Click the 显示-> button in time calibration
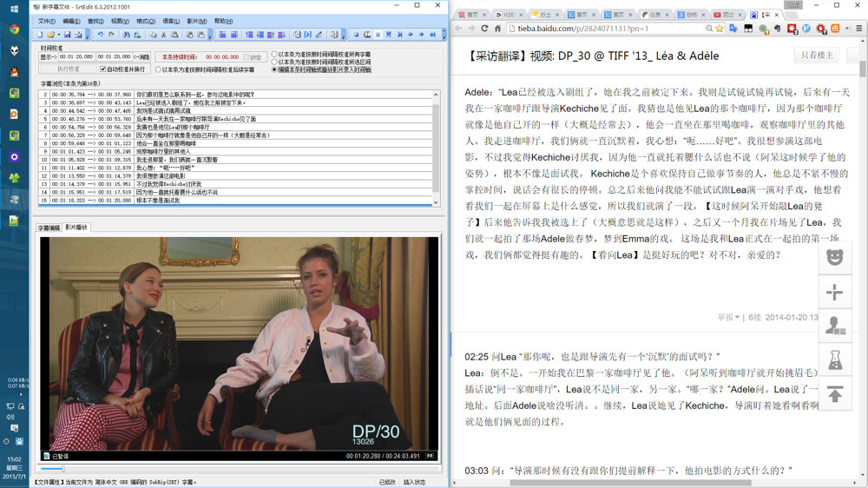The height and width of the screenshot is (488, 868). (x=48, y=57)
